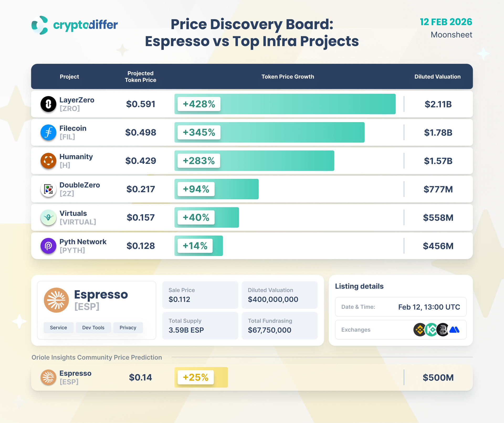Image resolution: width=504 pixels, height=423 pixels.
Task: Click the blue MEXC exchange icon
Action: tap(454, 330)
